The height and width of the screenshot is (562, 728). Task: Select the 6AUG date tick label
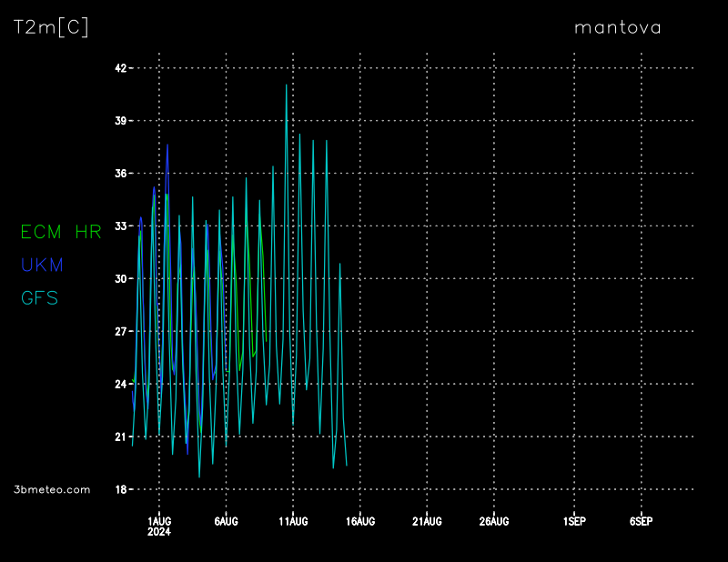[x=226, y=521]
